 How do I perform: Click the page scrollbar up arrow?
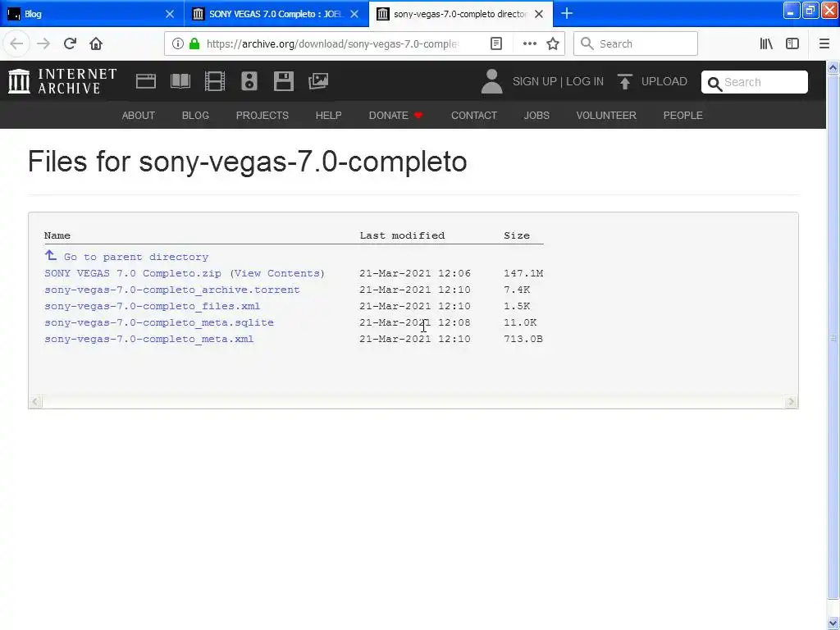(833, 67)
